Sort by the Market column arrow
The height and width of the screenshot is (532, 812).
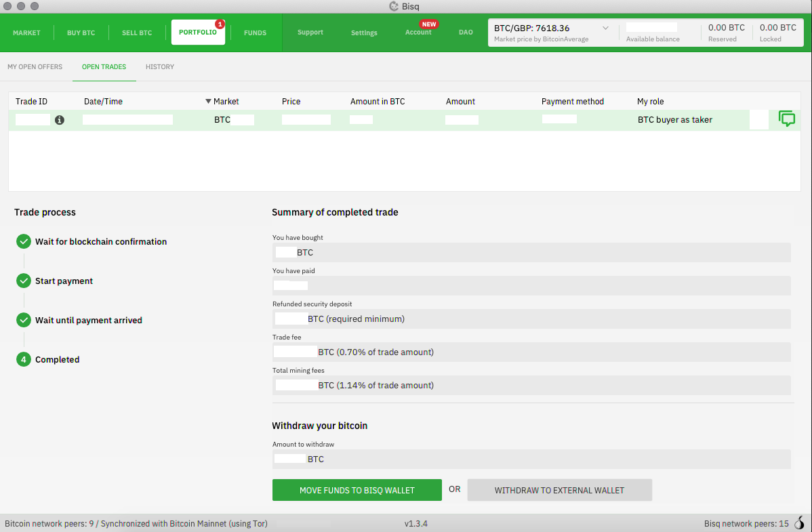tap(208, 102)
